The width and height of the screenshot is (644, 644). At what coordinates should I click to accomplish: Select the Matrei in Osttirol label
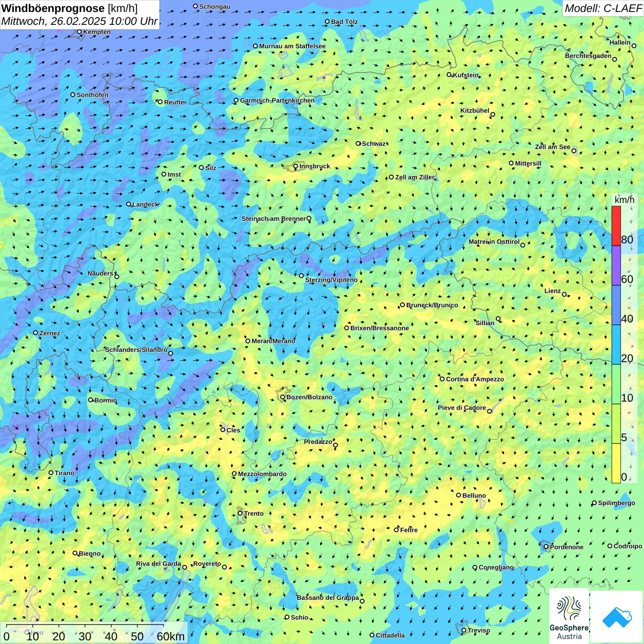coord(494,242)
